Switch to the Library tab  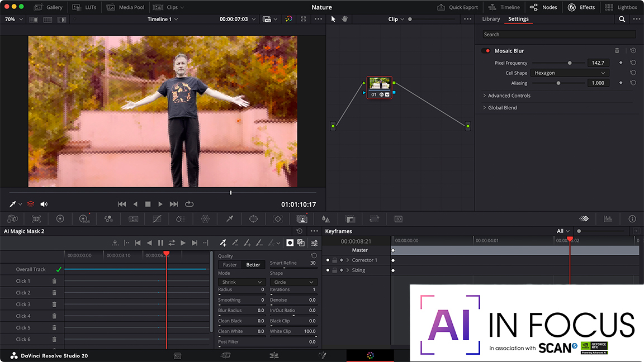pyautogui.click(x=491, y=19)
